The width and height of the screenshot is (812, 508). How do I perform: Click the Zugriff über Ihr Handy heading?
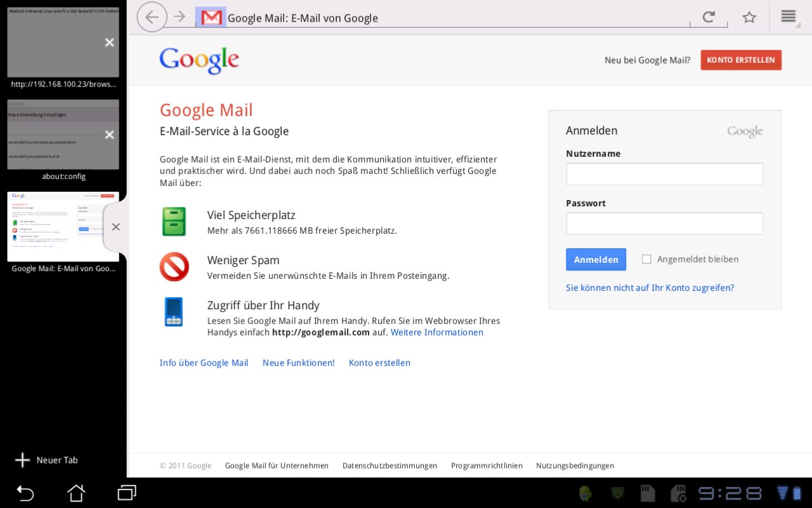point(263,305)
